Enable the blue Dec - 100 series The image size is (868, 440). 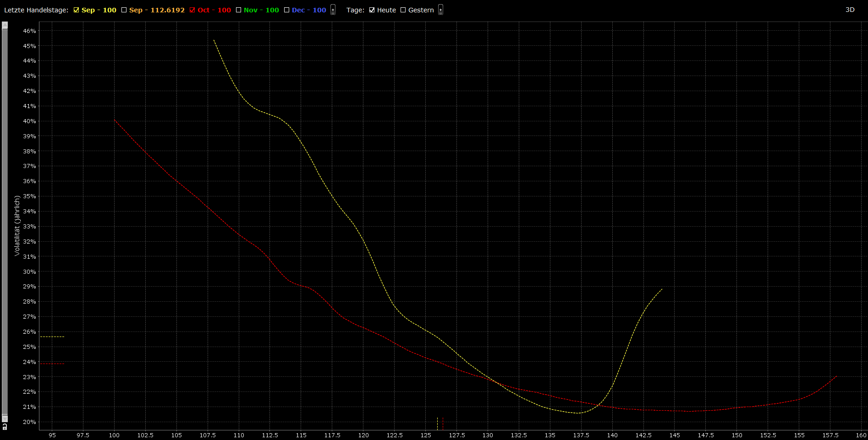286,10
